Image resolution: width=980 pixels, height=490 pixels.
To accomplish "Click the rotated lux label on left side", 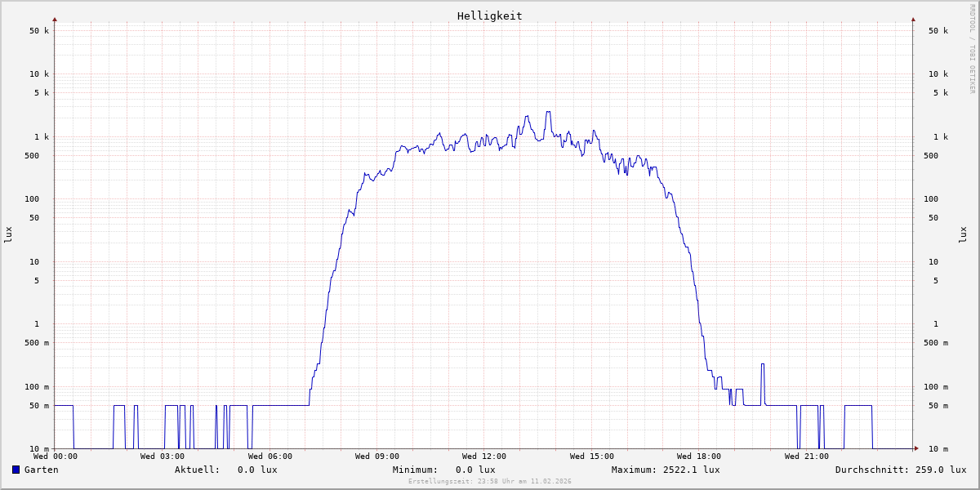I will point(8,234).
